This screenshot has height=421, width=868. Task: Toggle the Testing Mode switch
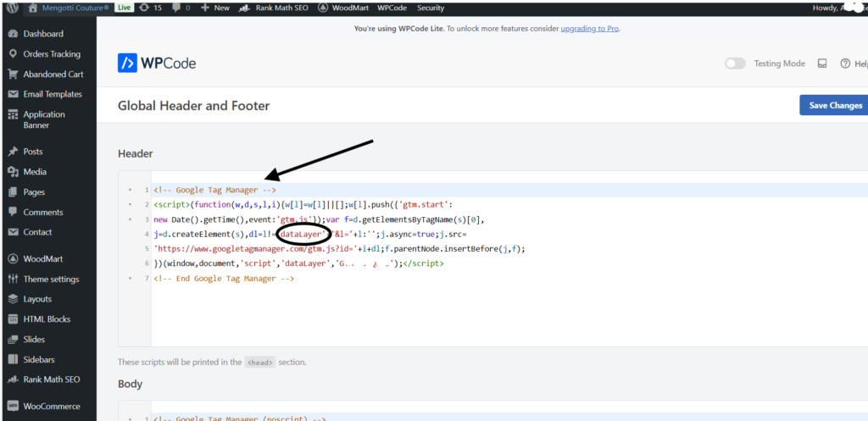(735, 64)
